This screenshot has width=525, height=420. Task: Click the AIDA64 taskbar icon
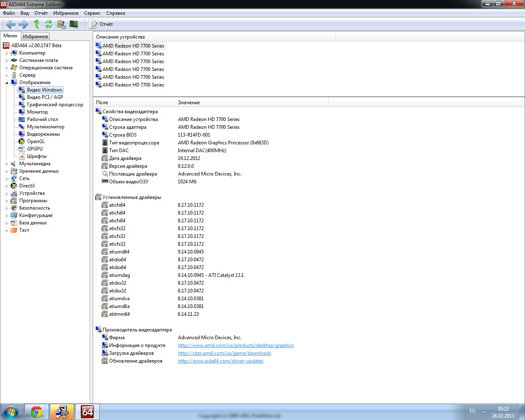click(x=87, y=412)
